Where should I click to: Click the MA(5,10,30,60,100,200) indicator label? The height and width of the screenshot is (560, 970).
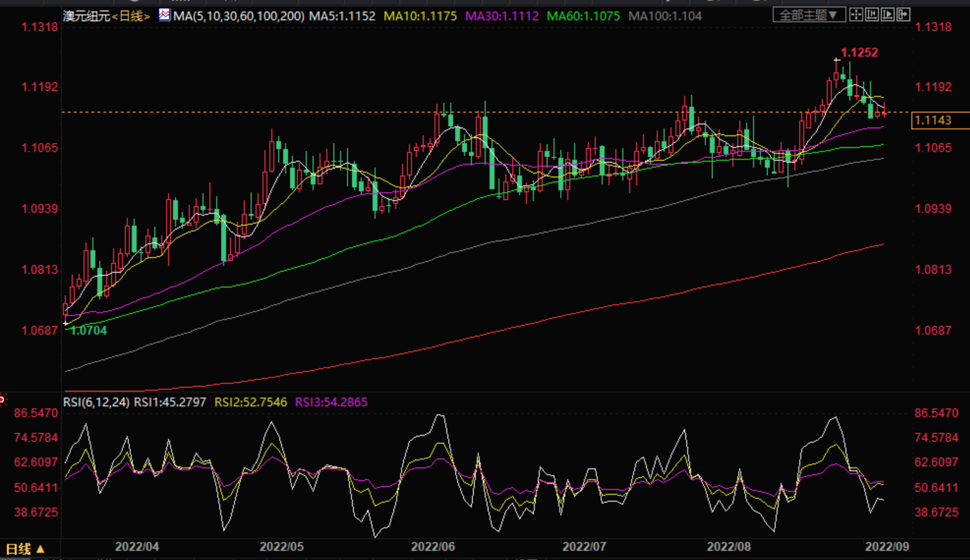(x=239, y=16)
